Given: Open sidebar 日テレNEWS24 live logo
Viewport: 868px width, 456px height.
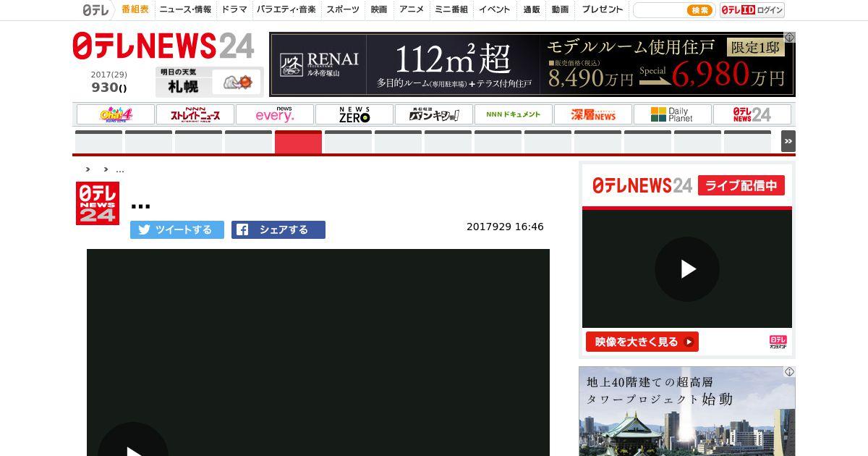Looking at the screenshot, I should pyautogui.click(x=642, y=185).
